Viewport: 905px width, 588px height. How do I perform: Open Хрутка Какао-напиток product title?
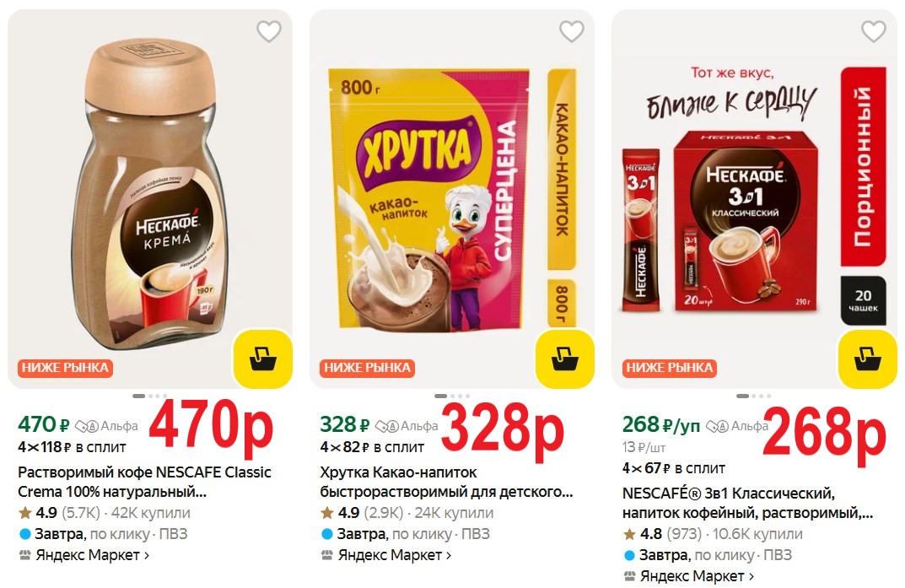(x=445, y=481)
